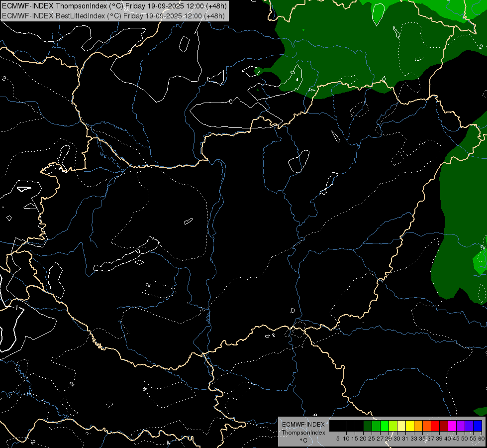Viewport: 487px width, 448px height.
Task: Click the ThompsonIndex title line at top
Action: (114, 6)
